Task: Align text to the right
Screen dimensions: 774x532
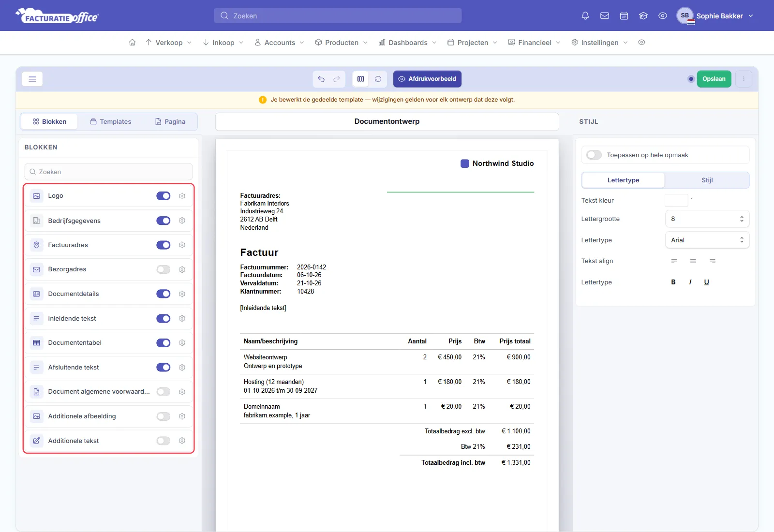Action: tap(713, 261)
